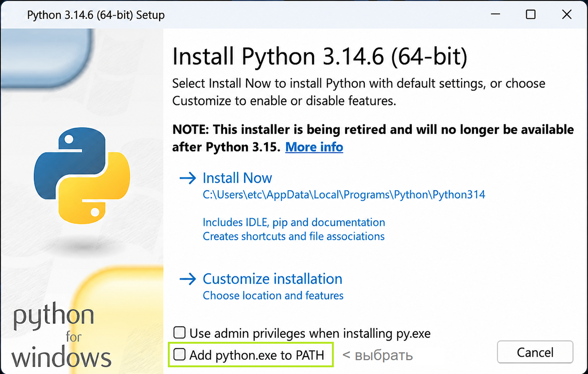Check Use admin privileges when installing py.exe
Viewport: 588px width, 374px height.
(179, 332)
